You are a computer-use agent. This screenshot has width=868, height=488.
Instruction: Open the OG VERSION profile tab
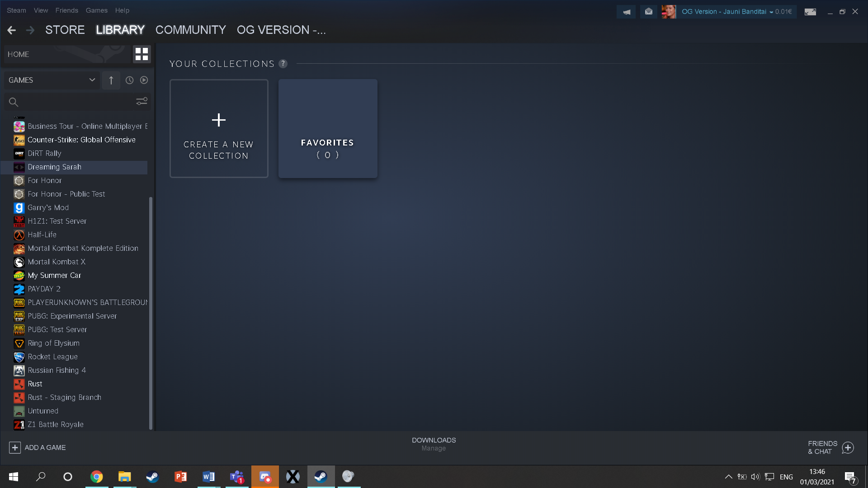click(281, 30)
